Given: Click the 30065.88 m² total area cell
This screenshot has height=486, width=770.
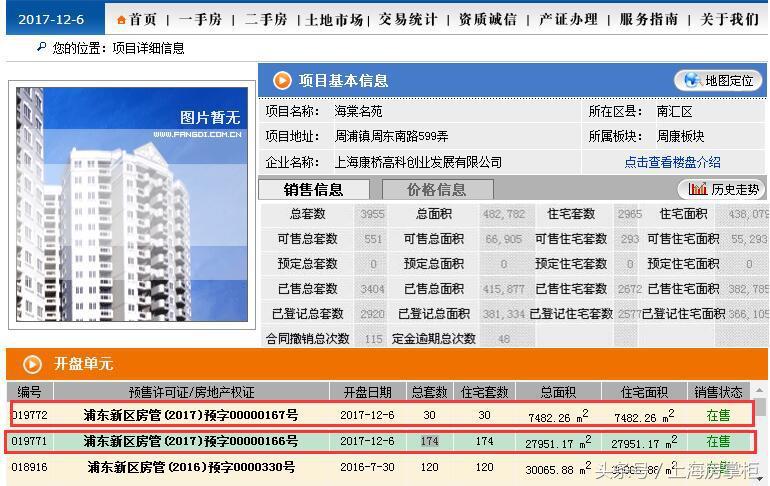Looking at the screenshot, I should pyautogui.click(x=558, y=468).
